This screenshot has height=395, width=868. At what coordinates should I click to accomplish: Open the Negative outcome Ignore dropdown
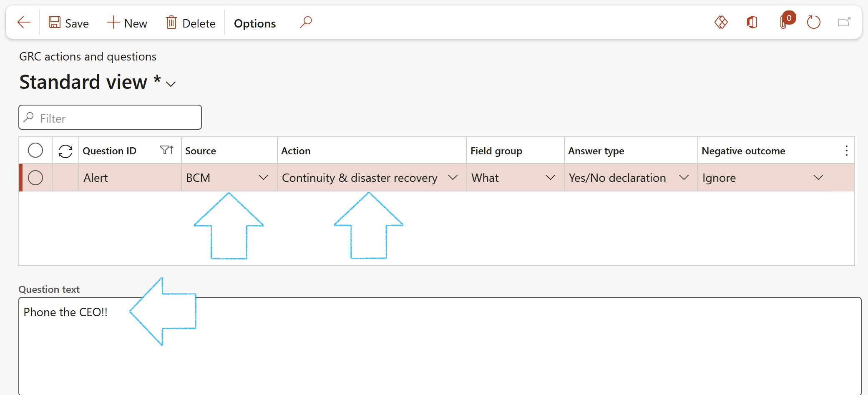coord(818,178)
